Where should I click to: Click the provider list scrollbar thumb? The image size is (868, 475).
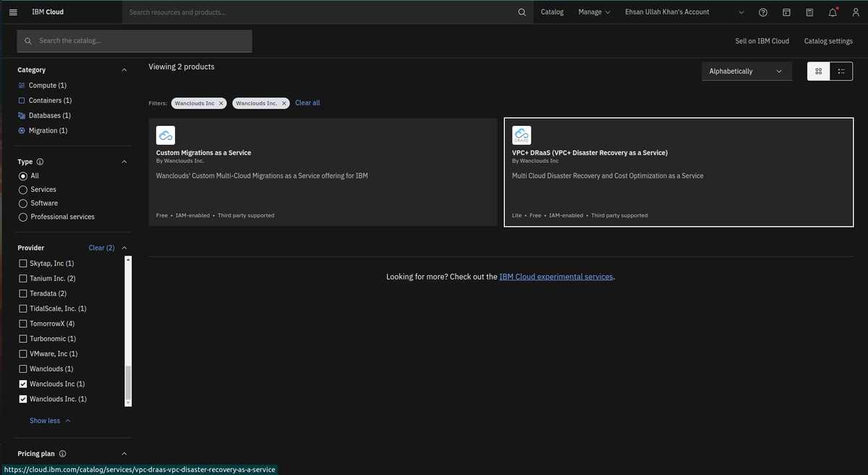point(129,382)
